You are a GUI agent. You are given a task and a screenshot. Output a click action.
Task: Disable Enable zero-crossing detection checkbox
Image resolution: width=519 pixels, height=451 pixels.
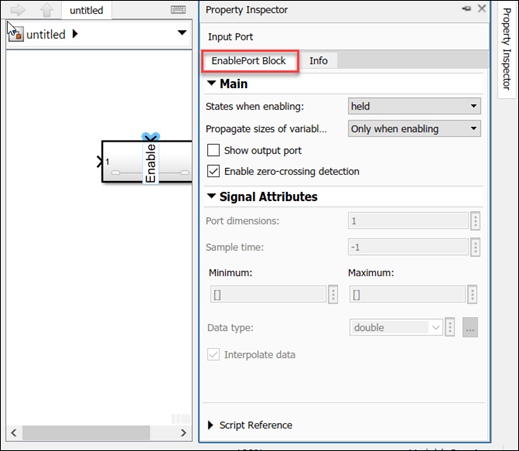point(213,171)
